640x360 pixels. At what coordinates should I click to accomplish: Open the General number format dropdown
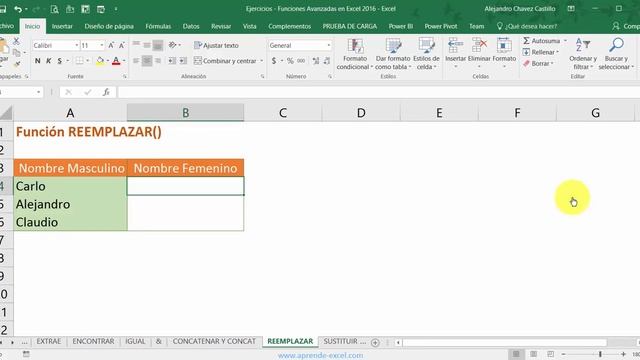coord(329,45)
